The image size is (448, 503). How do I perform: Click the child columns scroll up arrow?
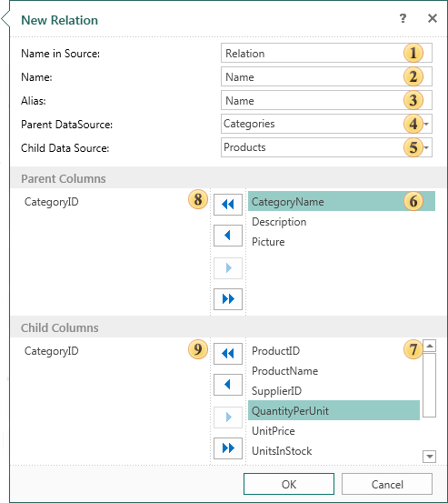click(429, 346)
